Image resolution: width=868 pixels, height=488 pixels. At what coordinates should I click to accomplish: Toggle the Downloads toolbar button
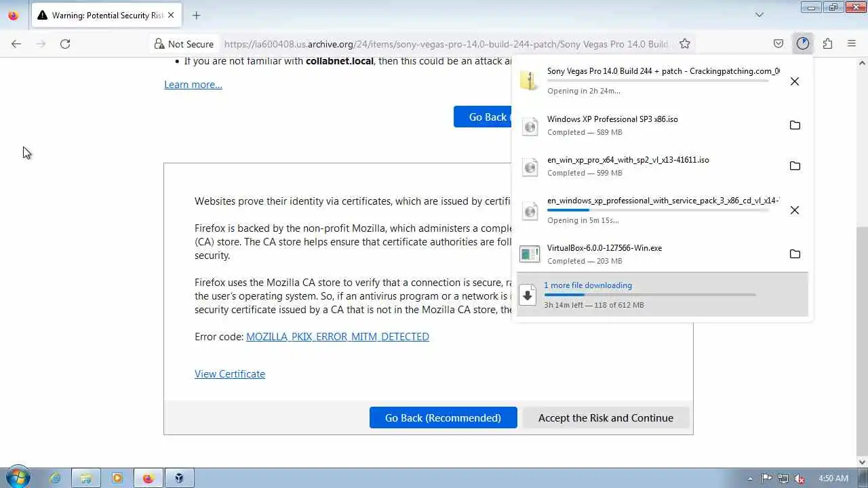coord(803,44)
